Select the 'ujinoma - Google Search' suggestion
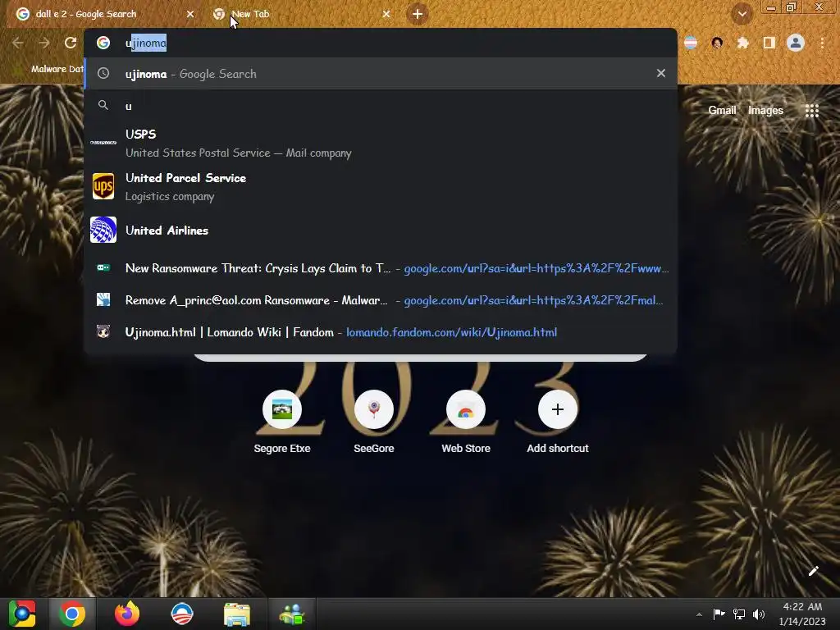 (381, 73)
